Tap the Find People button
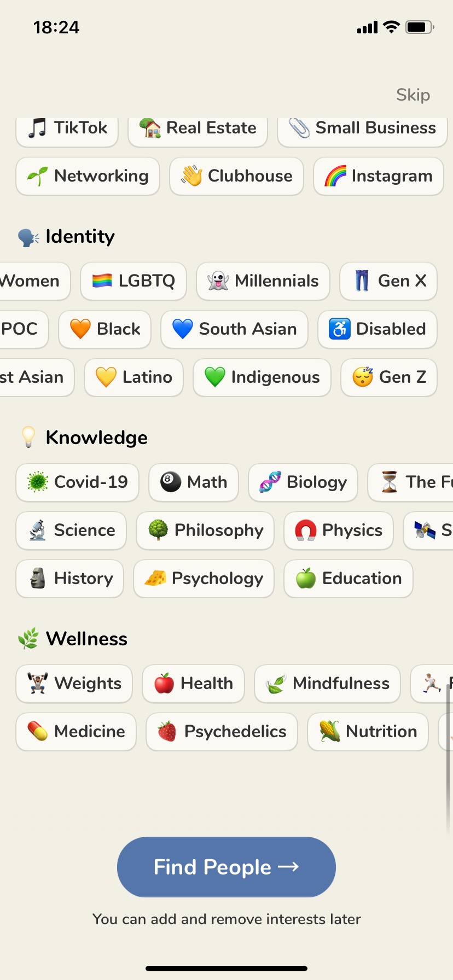 click(226, 867)
